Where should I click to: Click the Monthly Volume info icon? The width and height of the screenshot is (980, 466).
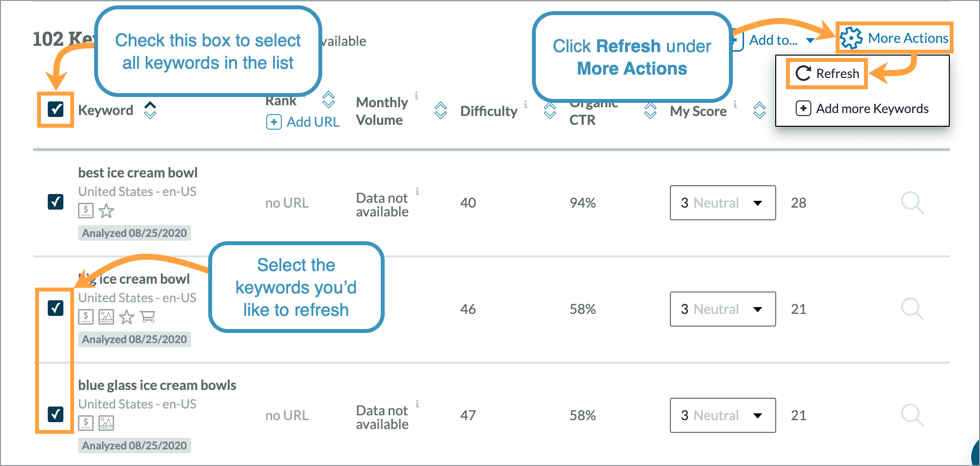(417, 97)
